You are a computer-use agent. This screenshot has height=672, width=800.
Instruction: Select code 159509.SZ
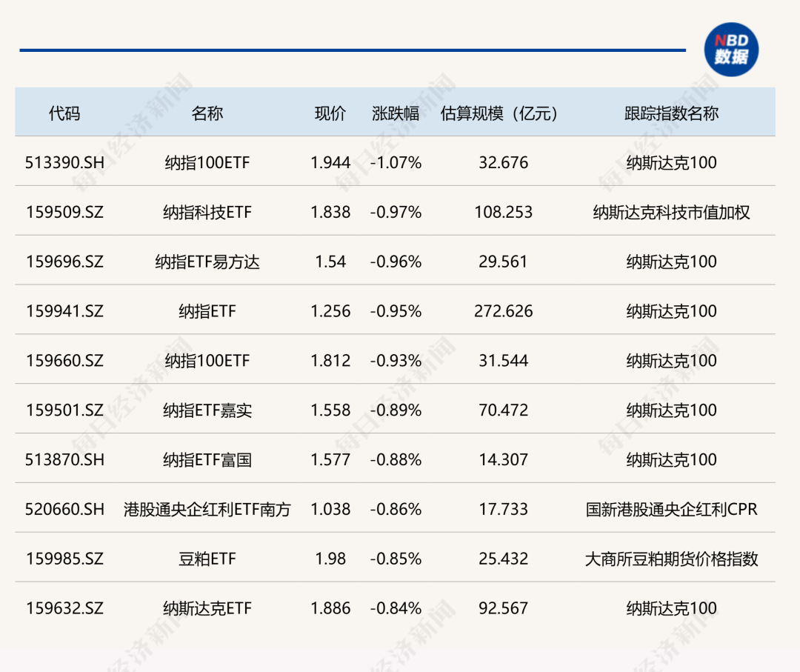[x=64, y=212]
